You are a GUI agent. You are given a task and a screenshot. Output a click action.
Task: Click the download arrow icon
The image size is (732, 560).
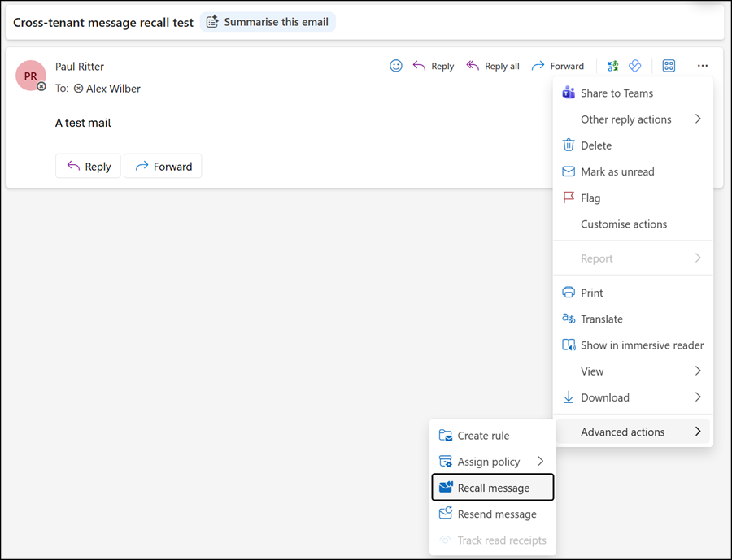[569, 397]
